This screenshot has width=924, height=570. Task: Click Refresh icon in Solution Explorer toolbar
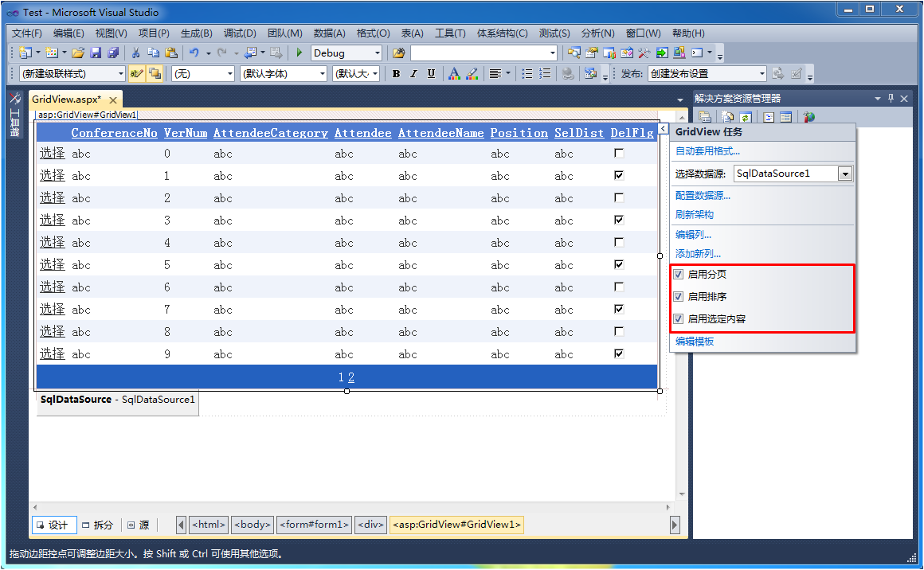pos(746,117)
